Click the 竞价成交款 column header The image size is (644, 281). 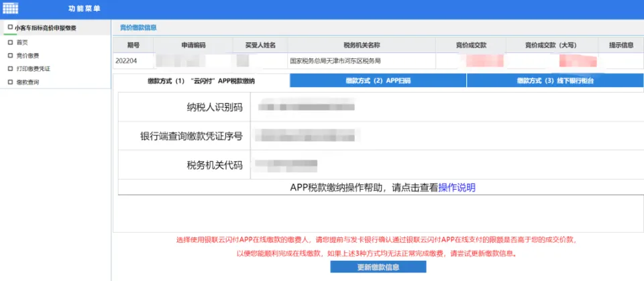click(x=470, y=45)
